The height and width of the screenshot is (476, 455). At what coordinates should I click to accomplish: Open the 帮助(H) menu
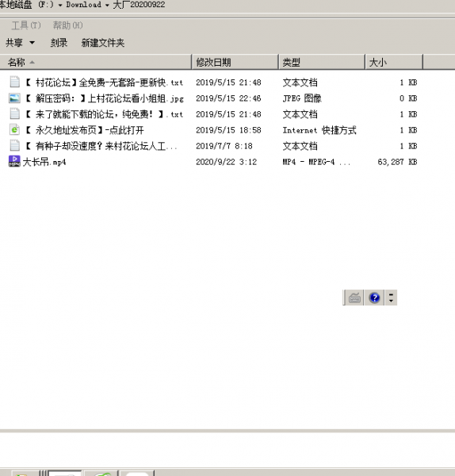point(67,25)
